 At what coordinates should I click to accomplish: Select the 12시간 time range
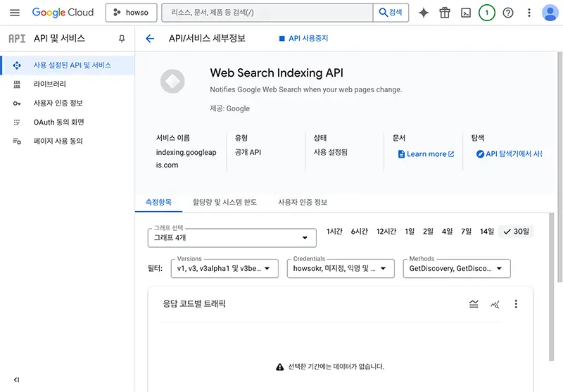[386, 232]
